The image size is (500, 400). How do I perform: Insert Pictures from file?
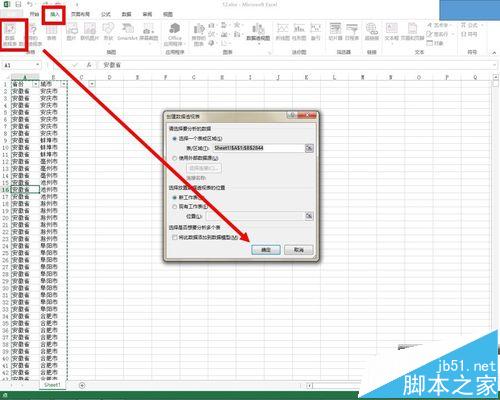point(71,33)
